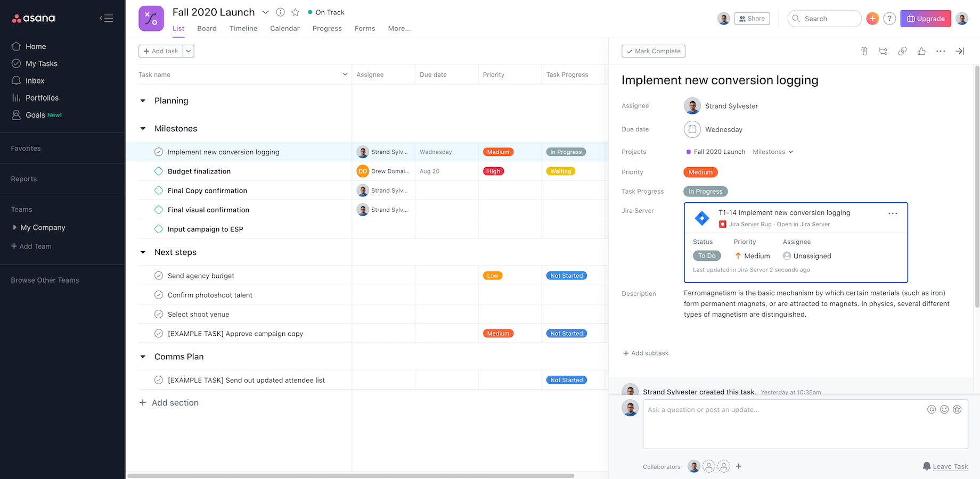Image resolution: width=980 pixels, height=479 pixels.
Task: Check off Approve campaign copy task
Action: pos(159,334)
